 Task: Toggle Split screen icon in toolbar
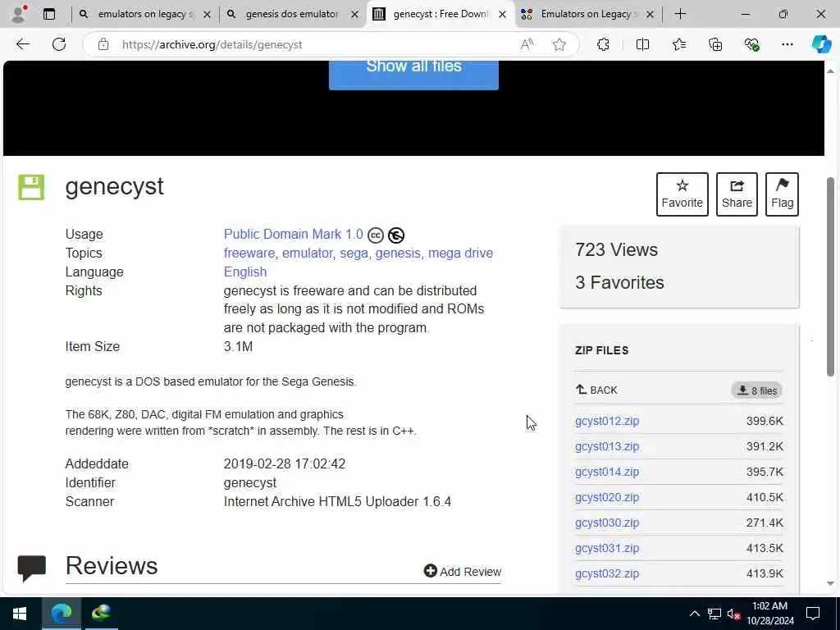coord(642,44)
